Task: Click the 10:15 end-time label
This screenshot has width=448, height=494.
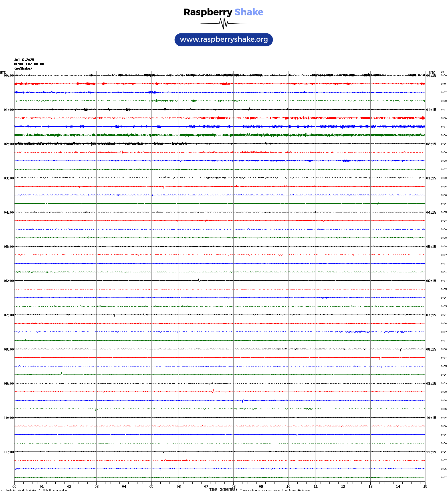Action: click(x=431, y=418)
